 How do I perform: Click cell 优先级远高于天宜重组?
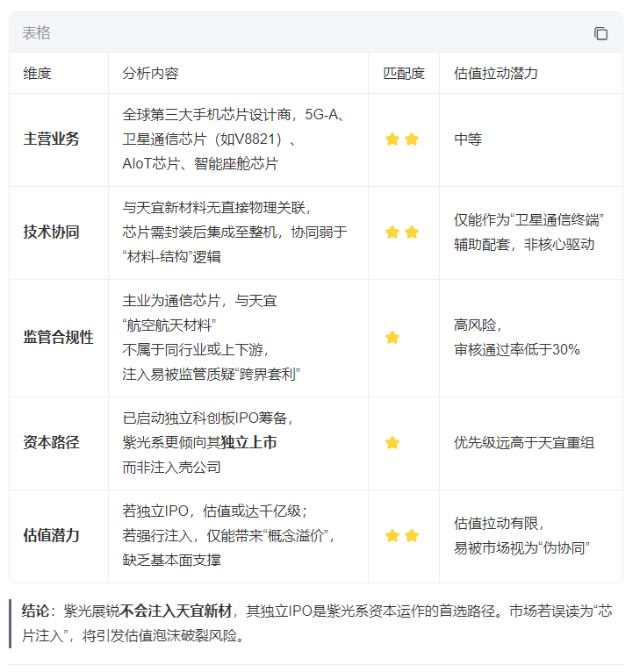point(524,443)
